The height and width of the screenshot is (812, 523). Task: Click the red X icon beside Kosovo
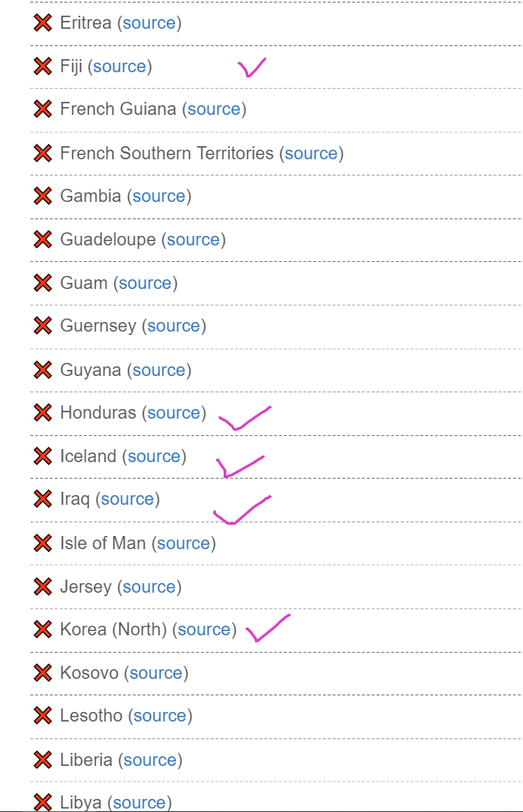coord(43,673)
